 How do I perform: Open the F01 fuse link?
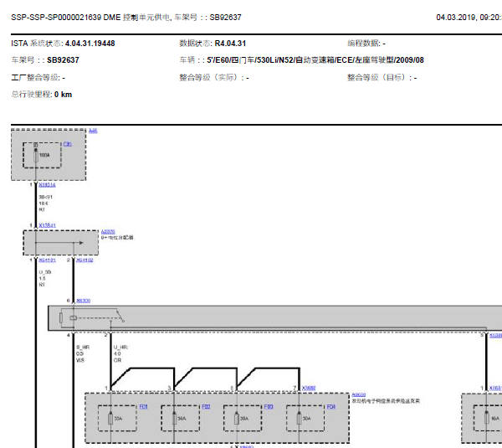143,407
